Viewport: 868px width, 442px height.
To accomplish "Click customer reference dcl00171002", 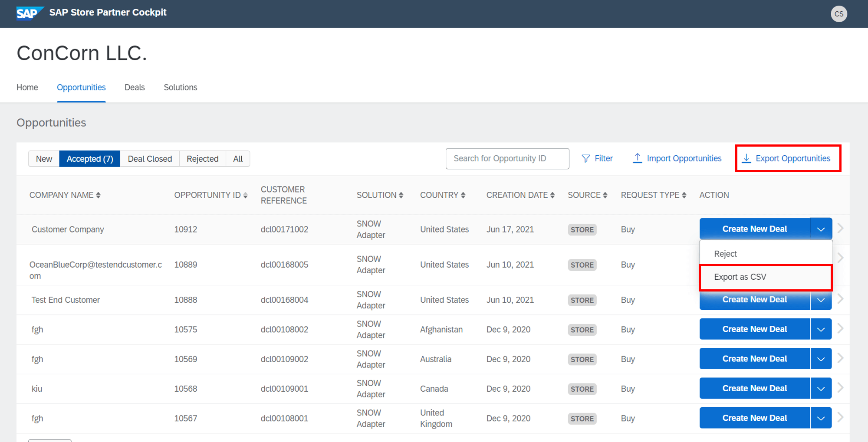I will (x=284, y=229).
